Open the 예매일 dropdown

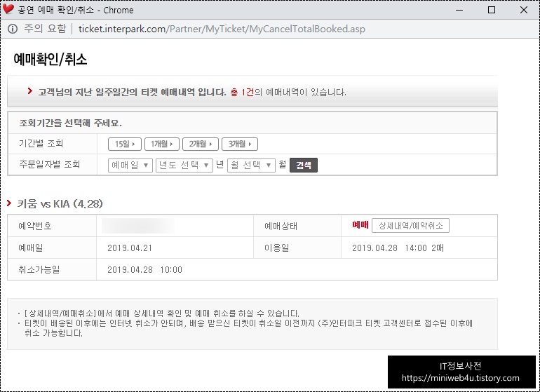130,165
